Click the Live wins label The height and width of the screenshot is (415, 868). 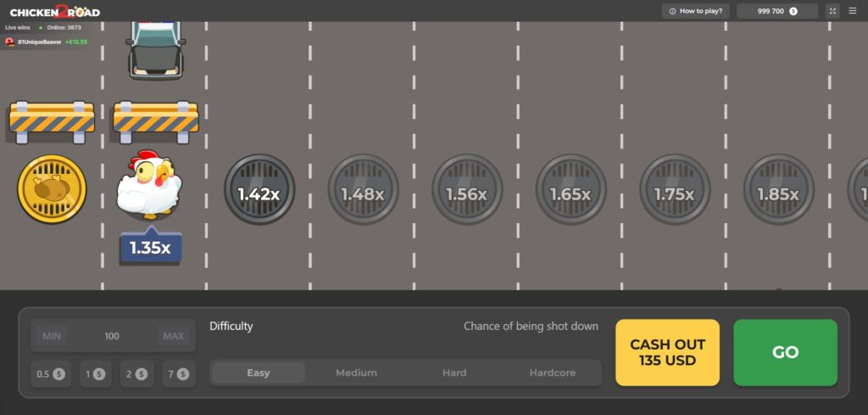(x=18, y=27)
